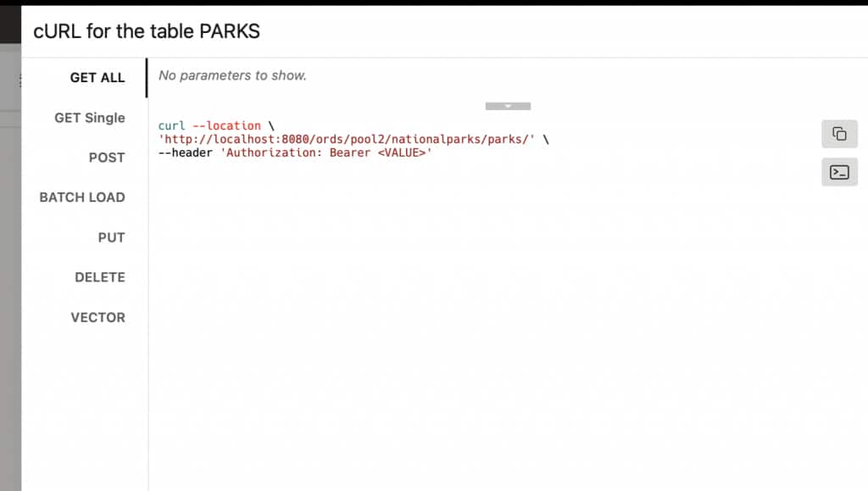Screen dimensions: 868x491
Task: Show the DELETE request command
Action: pyautogui.click(x=100, y=277)
